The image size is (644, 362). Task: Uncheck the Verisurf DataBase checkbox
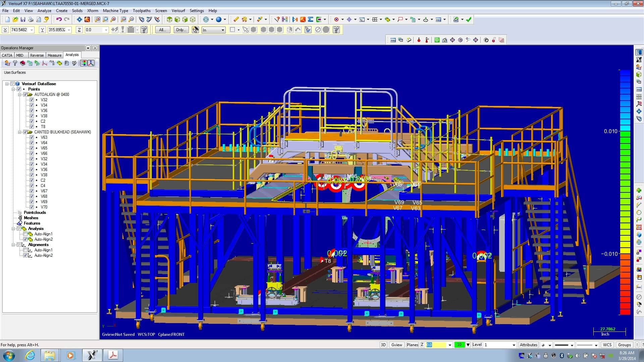click(x=12, y=84)
